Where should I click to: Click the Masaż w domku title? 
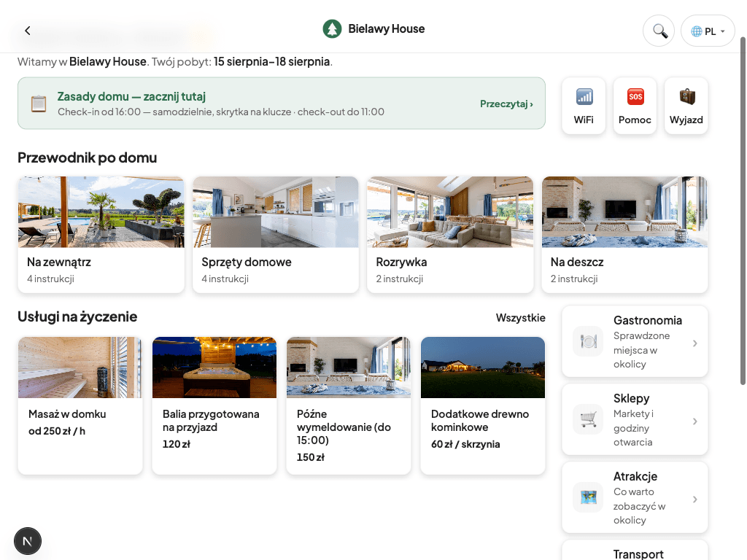click(x=67, y=414)
